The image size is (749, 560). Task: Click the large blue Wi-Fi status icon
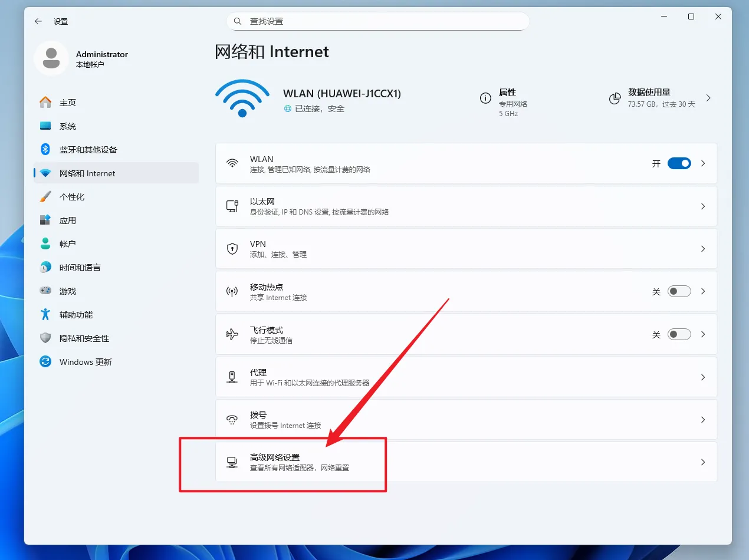[x=242, y=98]
